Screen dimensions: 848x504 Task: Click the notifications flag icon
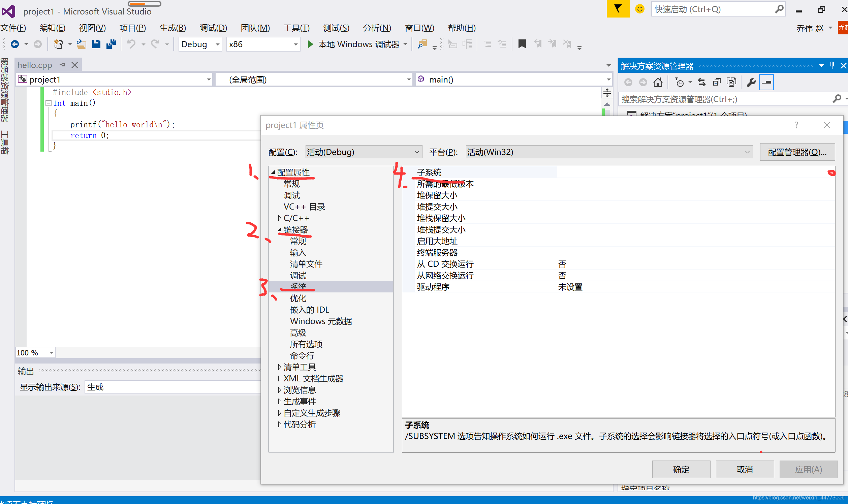coord(618,9)
